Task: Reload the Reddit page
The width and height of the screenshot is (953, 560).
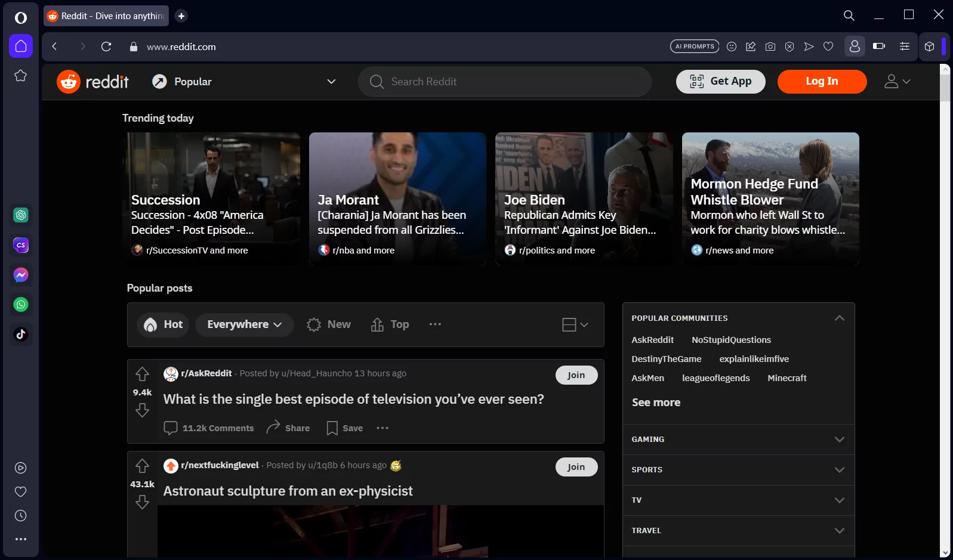Action: coord(106,47)
